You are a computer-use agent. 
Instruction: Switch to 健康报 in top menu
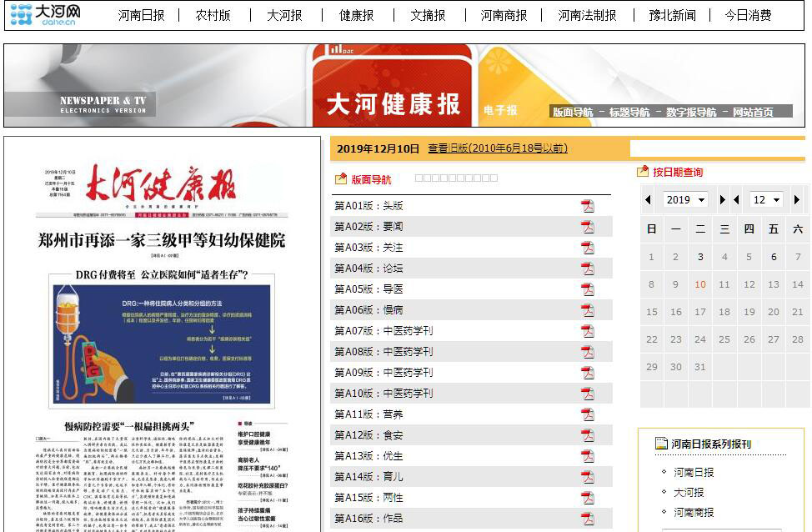[x=356, y=15]
